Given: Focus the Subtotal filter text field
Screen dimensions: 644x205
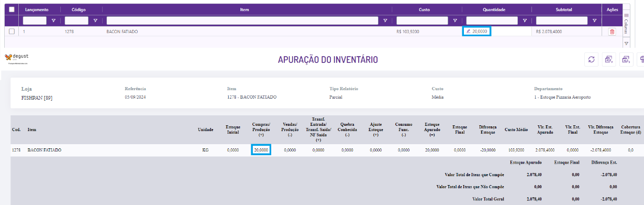Looking at the screenshot, I should pyautogui.click(x=562, y=20).
